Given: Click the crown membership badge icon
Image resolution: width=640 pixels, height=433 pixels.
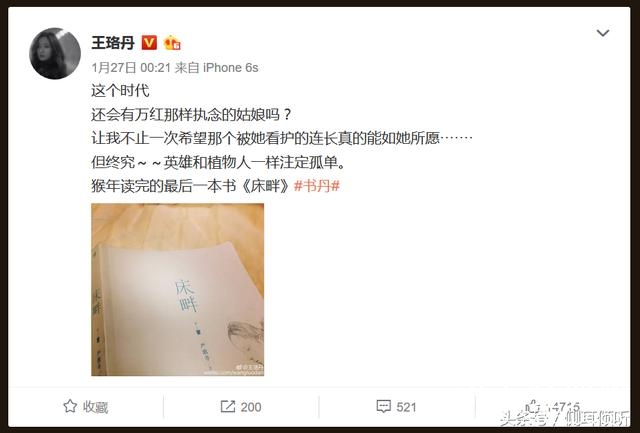Looking at the screenshot, I should click(x=172, y=42).
